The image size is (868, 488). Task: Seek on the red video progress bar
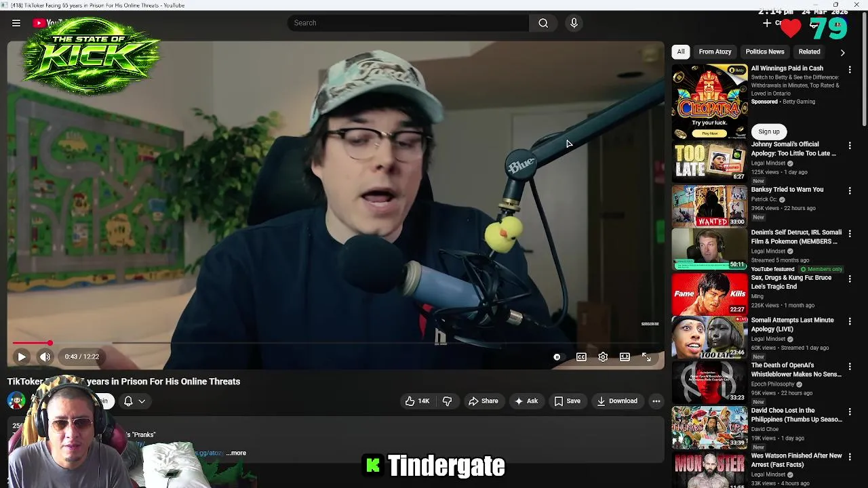(336, 343)
